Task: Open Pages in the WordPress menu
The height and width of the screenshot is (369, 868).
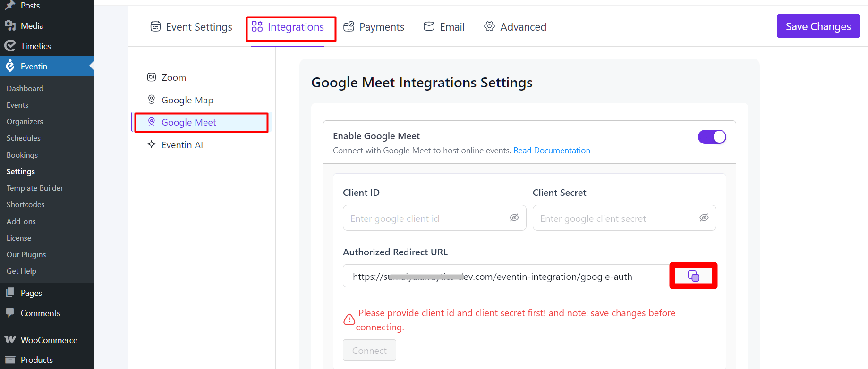Action: click(47, 293)
